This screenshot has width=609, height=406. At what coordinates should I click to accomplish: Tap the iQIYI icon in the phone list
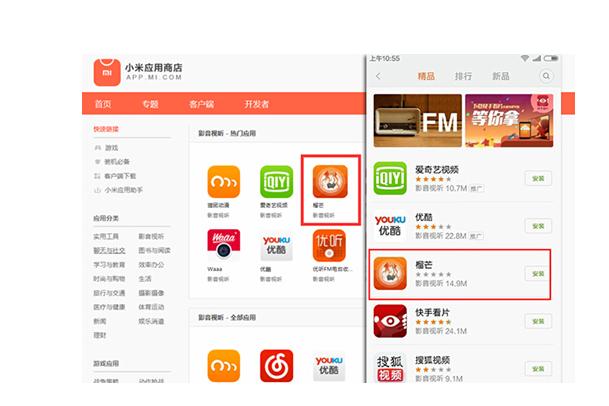(390, 178)
